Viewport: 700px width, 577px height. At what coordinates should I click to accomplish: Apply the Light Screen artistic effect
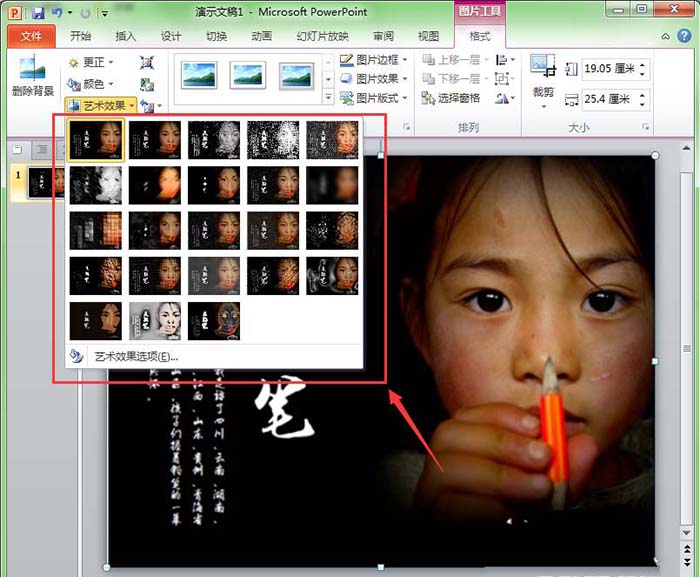(96, 230)
